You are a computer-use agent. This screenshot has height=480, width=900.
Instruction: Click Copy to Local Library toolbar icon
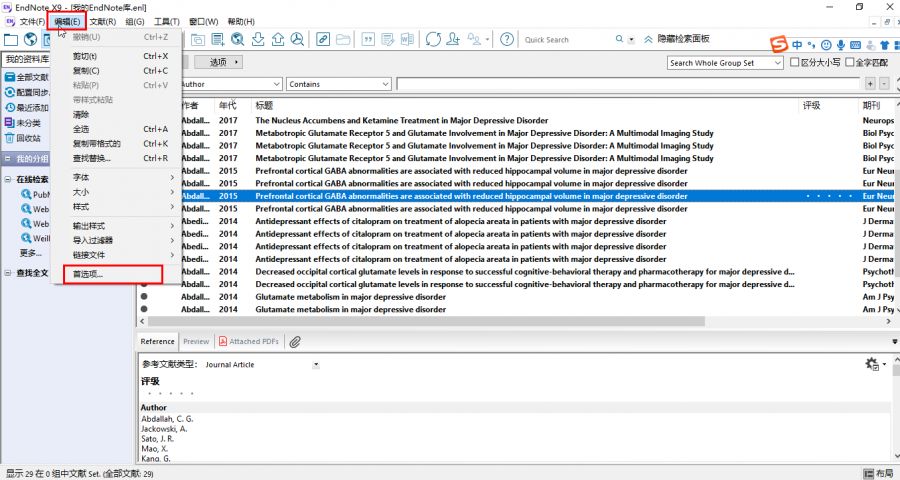click(198, 40)
